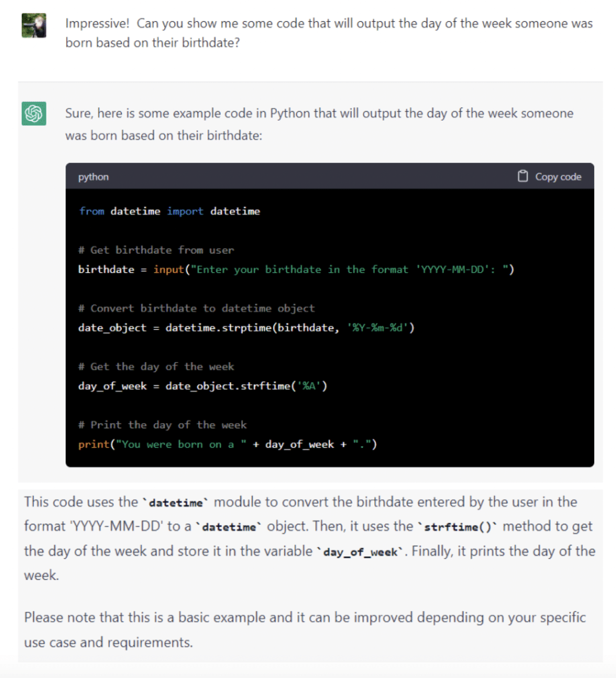
Task: Click the datetime.strptime code line
Action: (246, 328)
